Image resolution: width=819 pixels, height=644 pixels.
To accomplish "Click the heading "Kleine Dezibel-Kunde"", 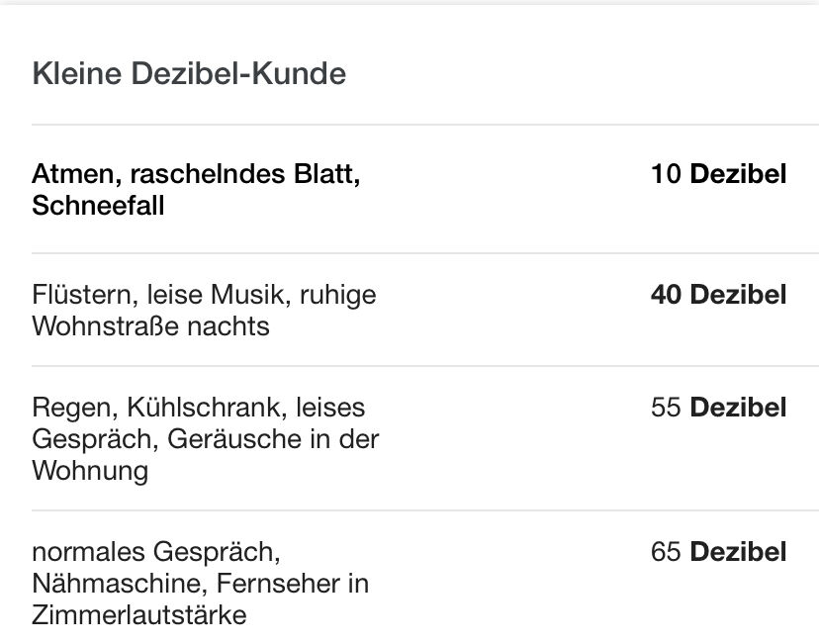I will 189,74.
